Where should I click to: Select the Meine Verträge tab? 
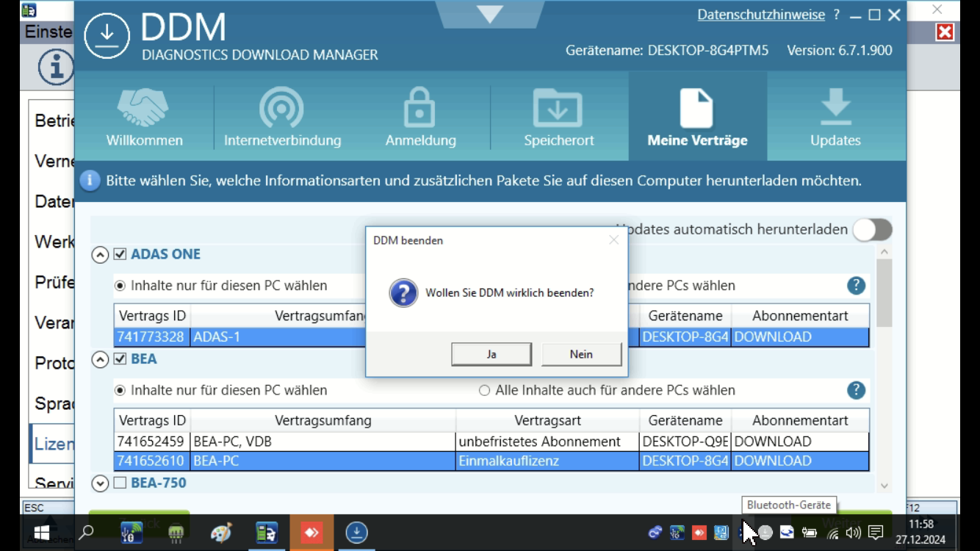pyautogui.click(x=697, y=116)
